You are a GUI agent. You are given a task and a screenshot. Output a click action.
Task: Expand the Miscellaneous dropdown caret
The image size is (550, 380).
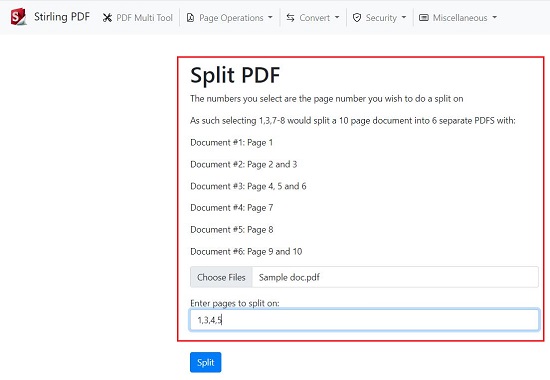(495, 17)
